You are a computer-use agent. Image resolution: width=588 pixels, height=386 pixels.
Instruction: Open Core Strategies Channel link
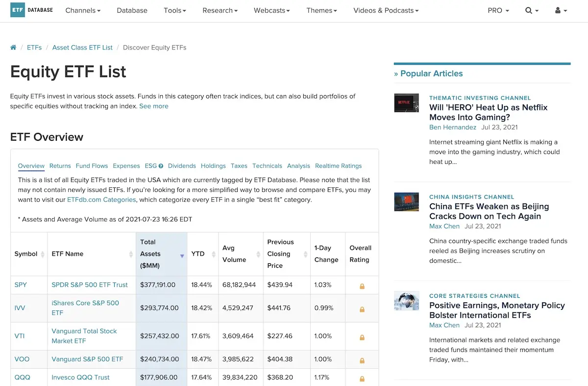(475, 296)
